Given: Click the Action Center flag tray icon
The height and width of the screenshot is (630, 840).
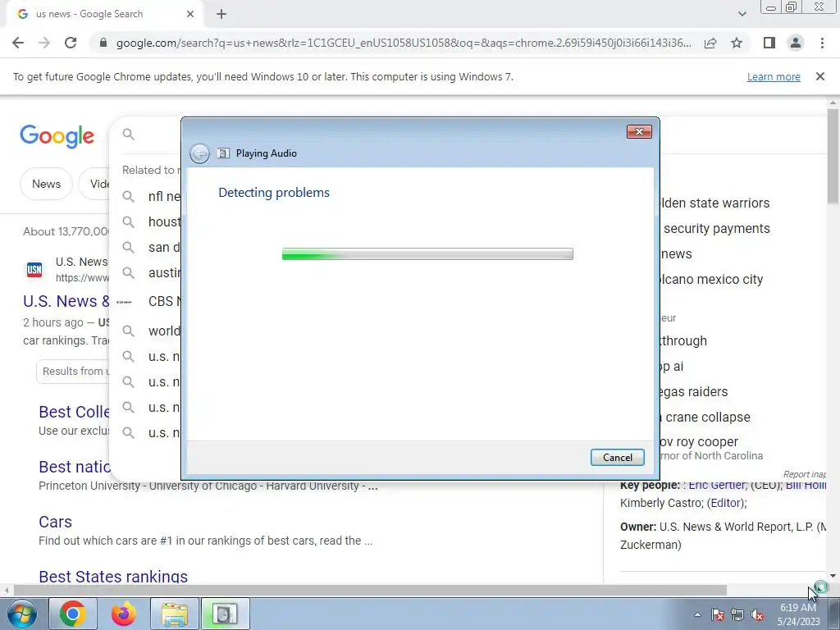Looking at the screenshot, I should 717,614.
